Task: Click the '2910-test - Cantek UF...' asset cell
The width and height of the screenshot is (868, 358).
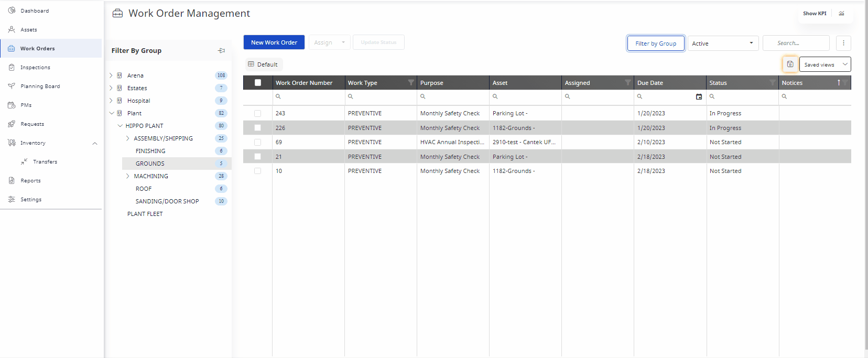Action: pos(524,142)
